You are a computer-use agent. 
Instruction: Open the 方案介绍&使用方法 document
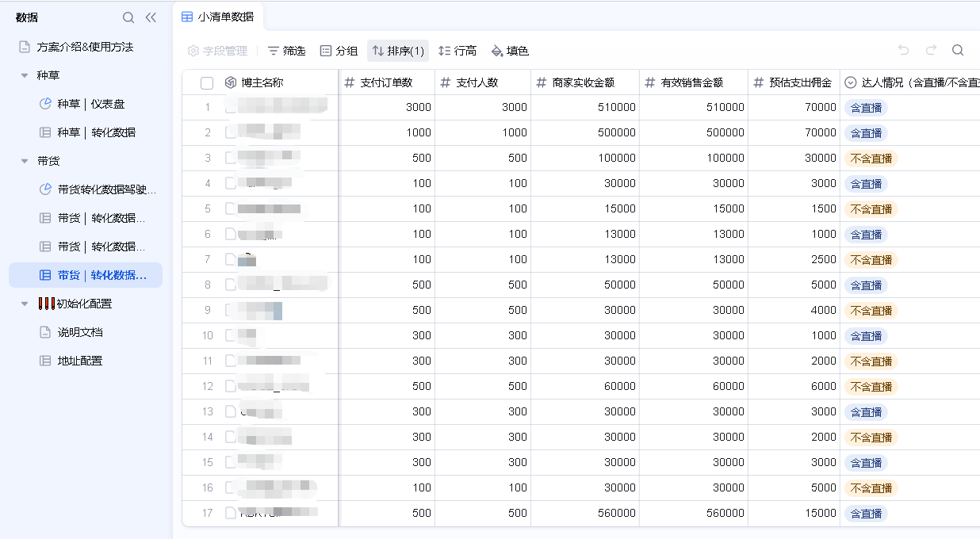[x=85, y=47]
